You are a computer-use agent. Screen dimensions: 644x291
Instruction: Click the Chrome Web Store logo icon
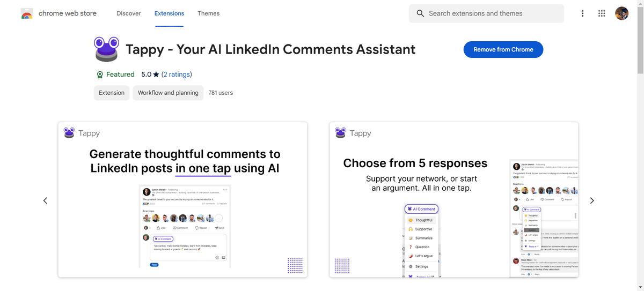(27, 13)
